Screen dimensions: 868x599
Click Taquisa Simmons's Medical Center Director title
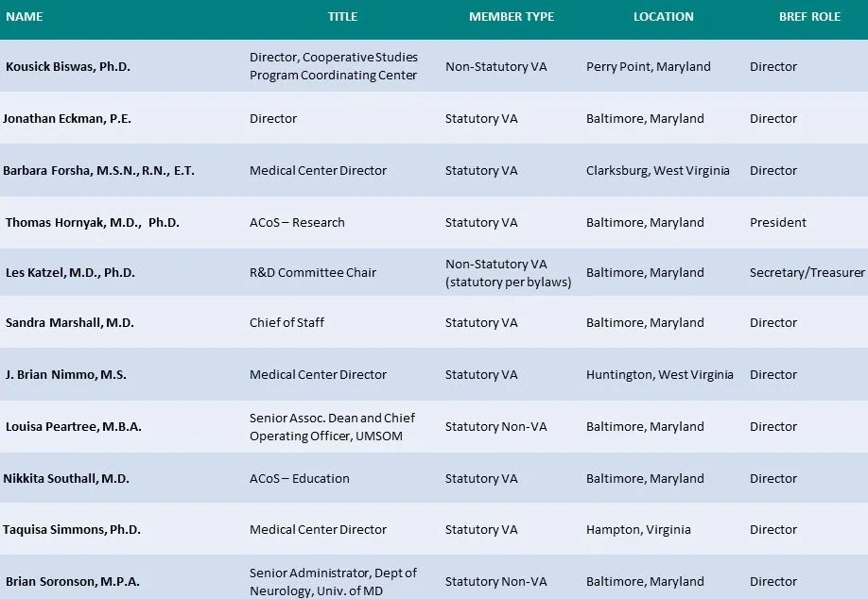(x=318, y=529)
